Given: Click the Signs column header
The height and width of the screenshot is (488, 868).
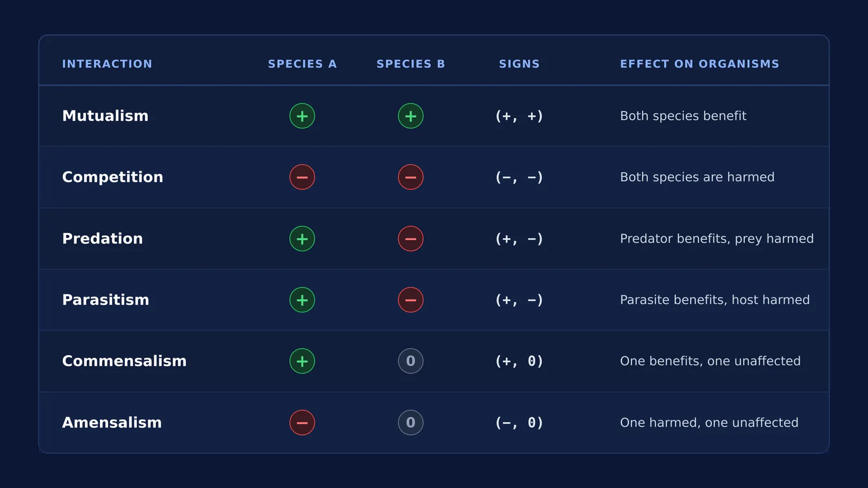Looking at the screenshot, I should pyautogui.click(x=519, y=64).
